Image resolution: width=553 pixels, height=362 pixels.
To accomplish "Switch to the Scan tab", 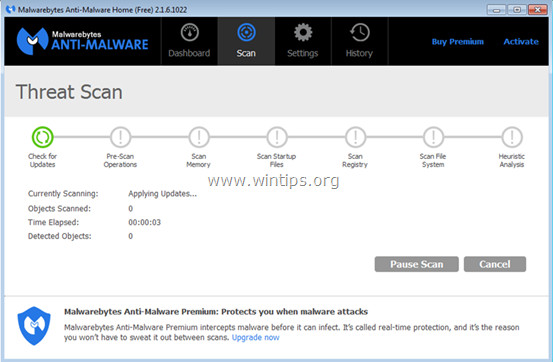I will 246,41.
